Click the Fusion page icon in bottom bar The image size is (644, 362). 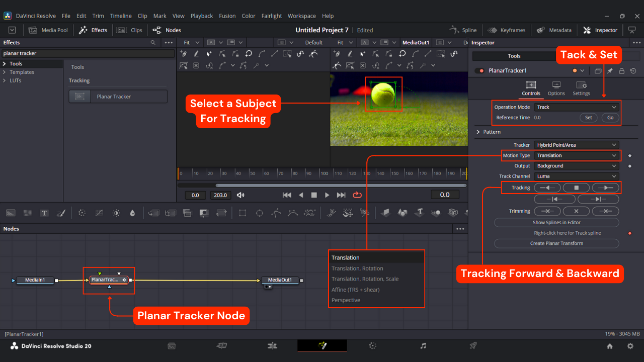click(x=322, y=346)
